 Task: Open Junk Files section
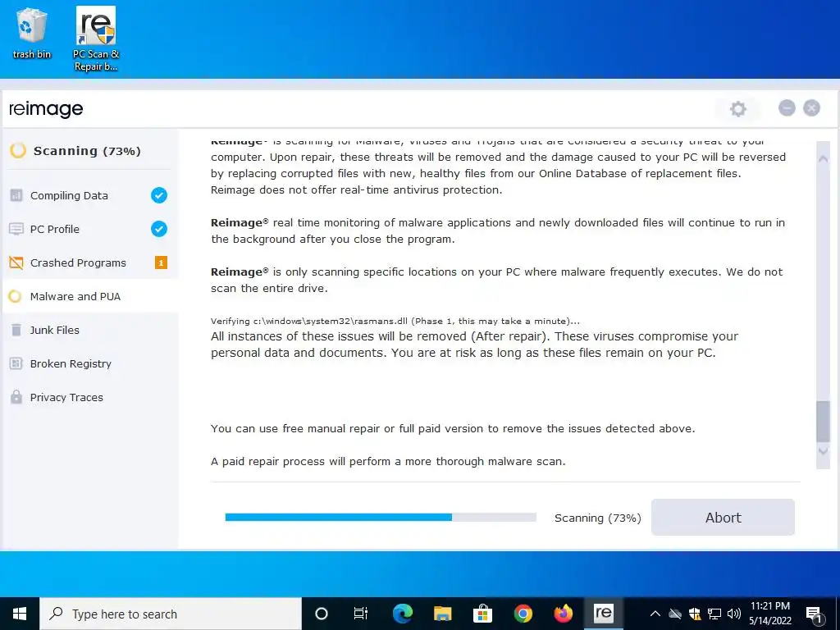90,330
